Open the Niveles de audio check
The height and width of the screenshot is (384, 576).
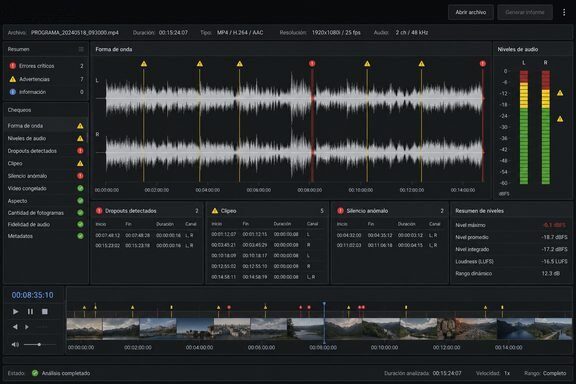[46, 138]
